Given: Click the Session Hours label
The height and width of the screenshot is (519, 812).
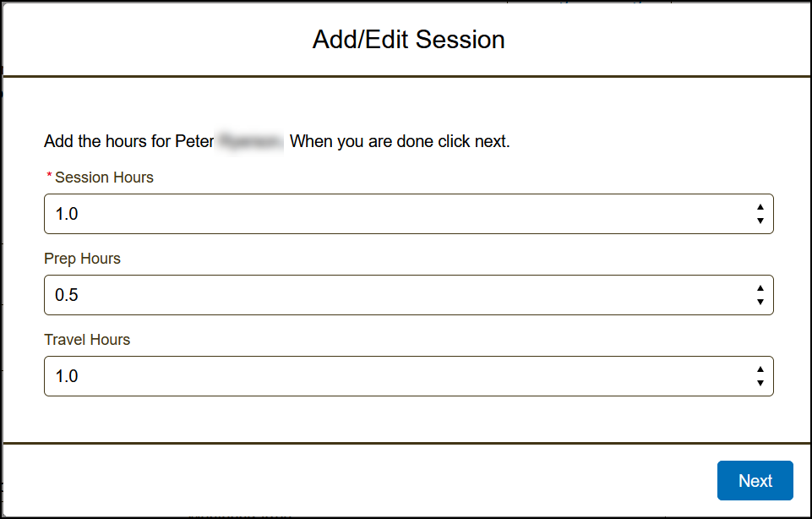Looking at the screenshot, I should (x=104, y=178).
